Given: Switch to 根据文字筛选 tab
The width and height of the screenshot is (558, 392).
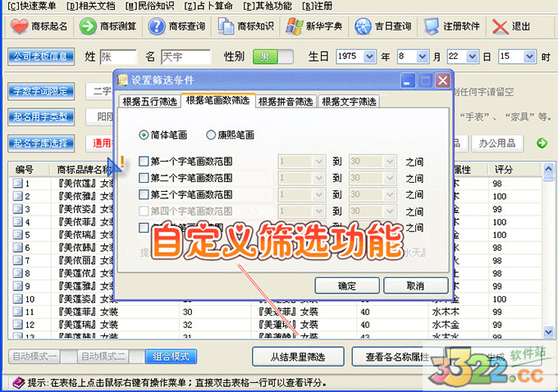Looking at the screenshot, I should tap(349, 102).
